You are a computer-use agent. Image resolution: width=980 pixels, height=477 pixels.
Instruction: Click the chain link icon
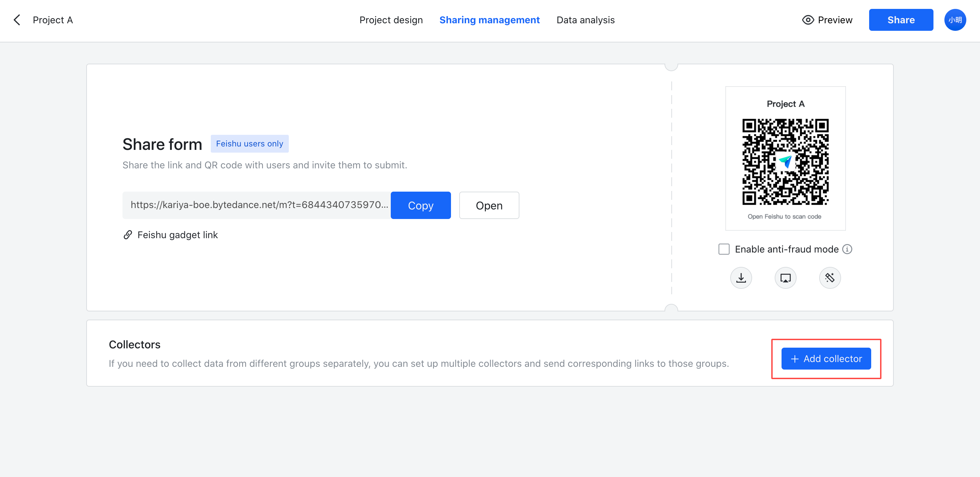[x=128, y=235]
